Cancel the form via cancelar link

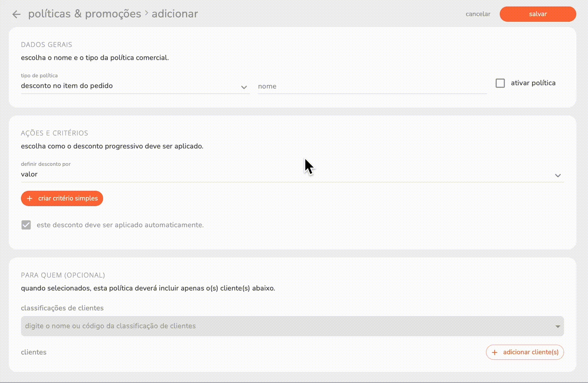coord(478,14)
